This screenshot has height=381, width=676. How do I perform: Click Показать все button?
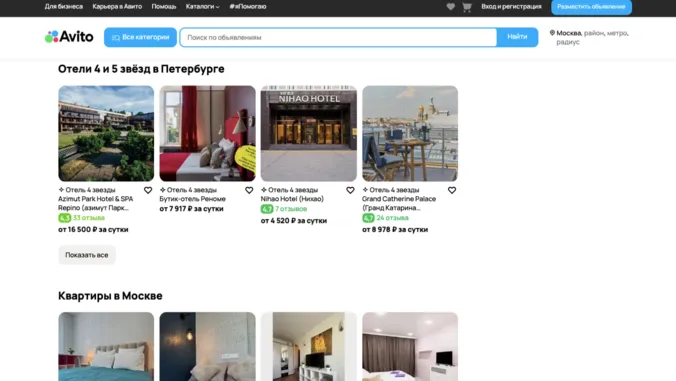click(x=87, y=255)
